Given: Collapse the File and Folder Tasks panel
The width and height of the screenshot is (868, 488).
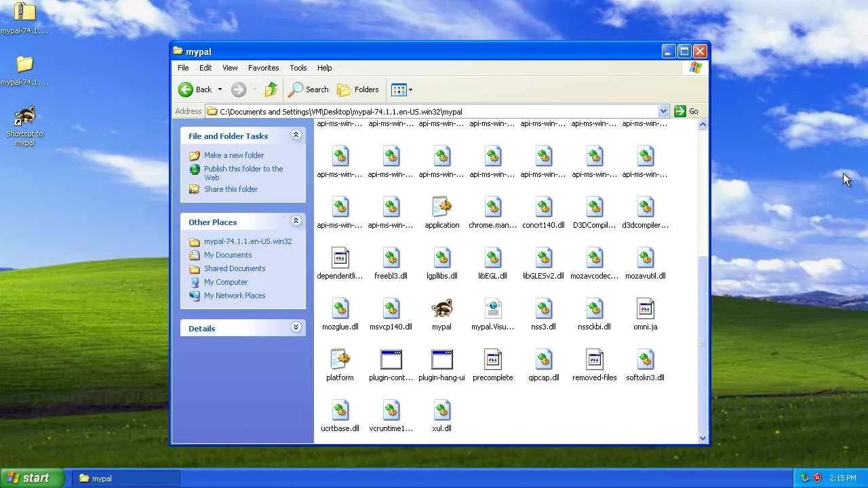Looking at the screenshot, I should point(296,135).
